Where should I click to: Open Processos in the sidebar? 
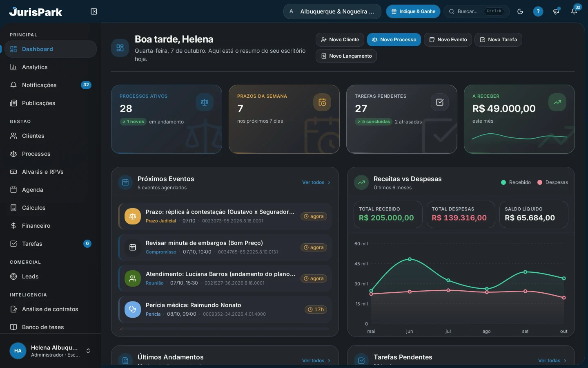click(x=51, y=154)
